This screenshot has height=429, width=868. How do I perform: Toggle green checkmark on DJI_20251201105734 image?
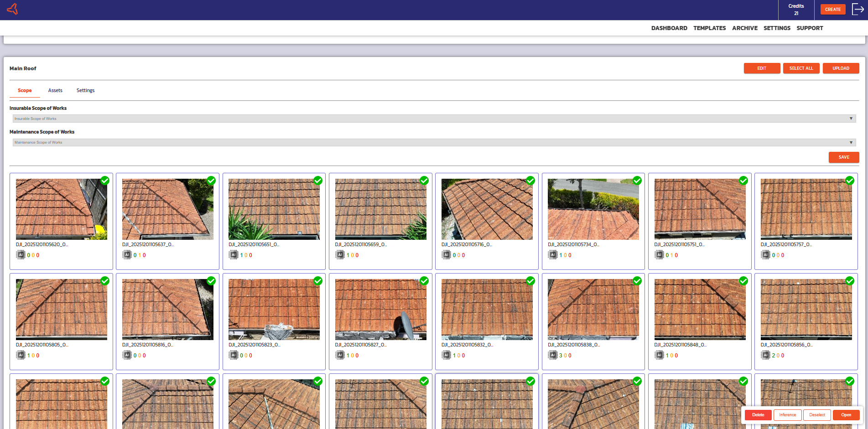637,181
